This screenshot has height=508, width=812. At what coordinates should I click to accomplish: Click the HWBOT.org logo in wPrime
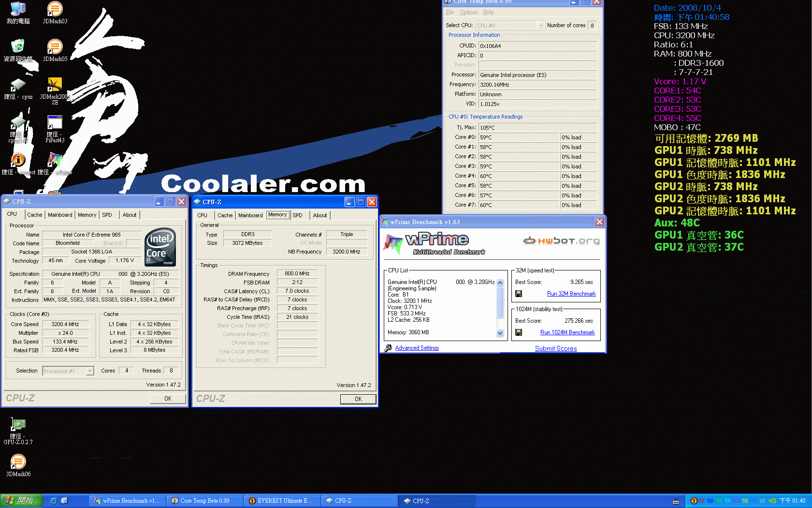click(562, 240)
